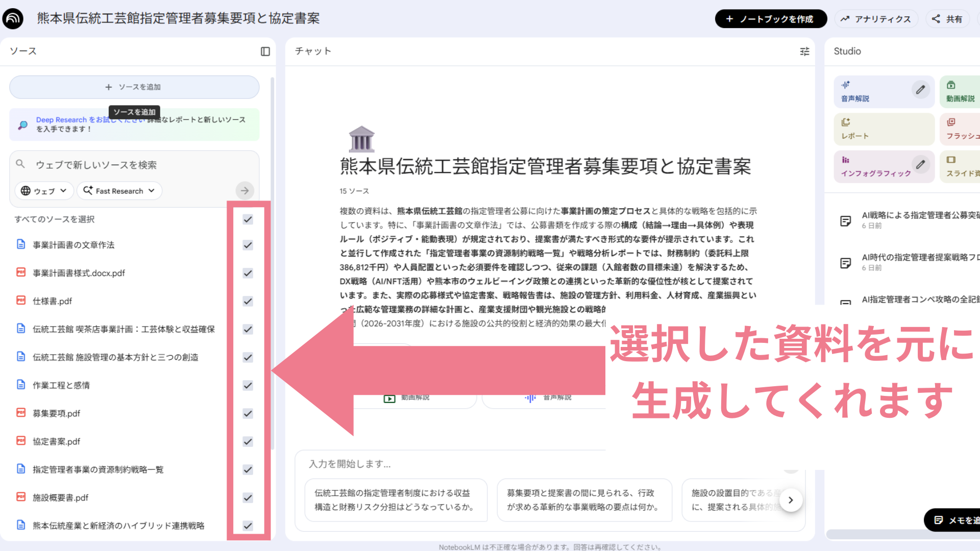Toggle すべてのソースを選択 checkbox
Screen dimensions: 980x551
(x=248, y=219)
